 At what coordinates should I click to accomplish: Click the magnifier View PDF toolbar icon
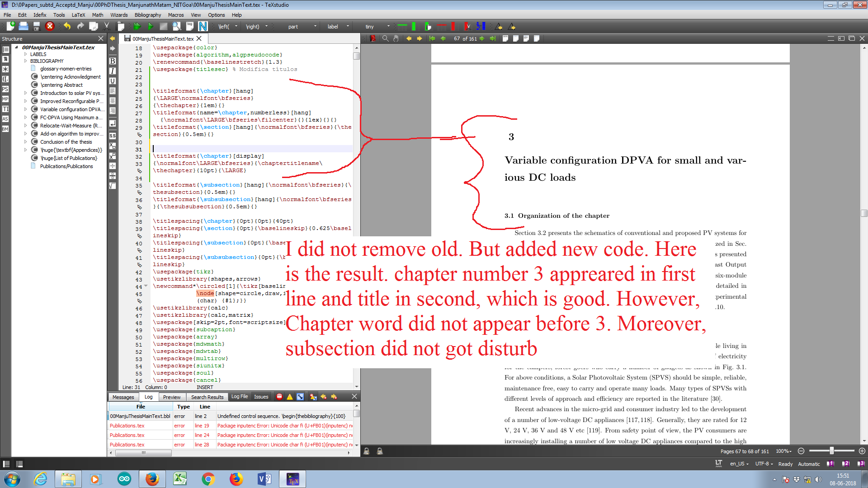click(177, 26)
